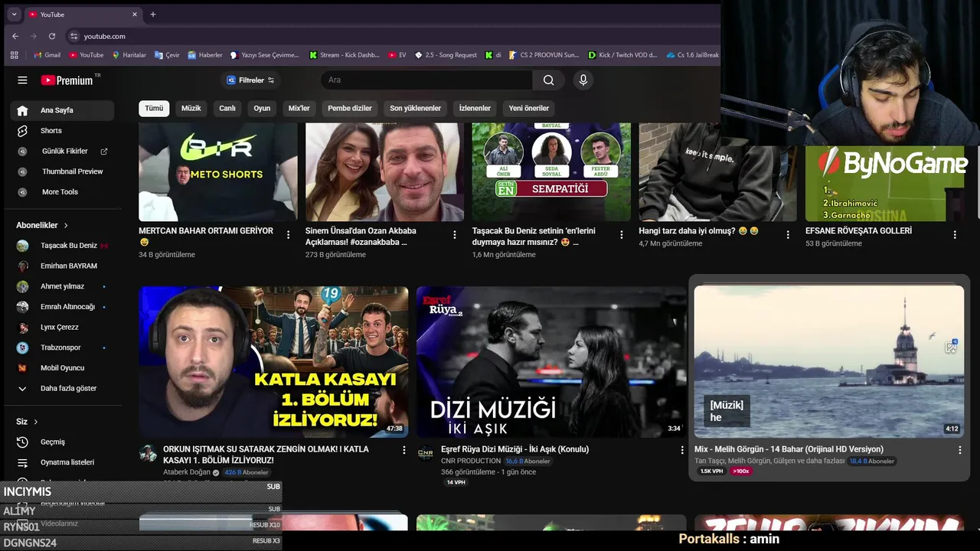Open the Filtreler extension button
Image resolution: width=980 pixels, height=551 pixels.
click(250, 80)
